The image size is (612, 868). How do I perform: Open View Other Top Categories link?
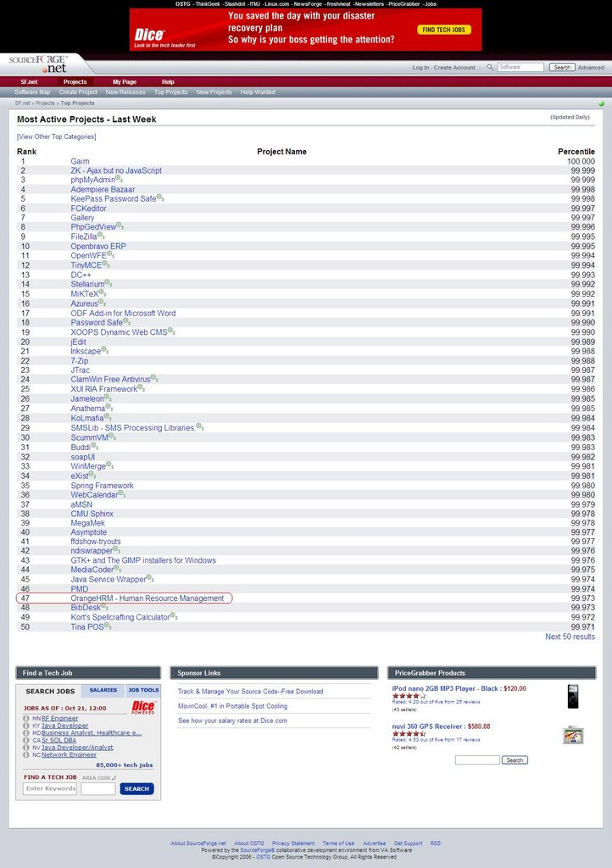[x=57, y=136]
